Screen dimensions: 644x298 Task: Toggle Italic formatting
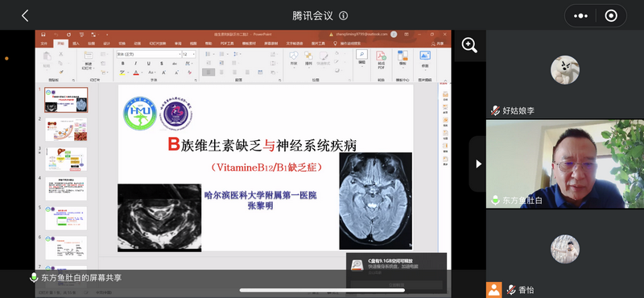(135, 64)
